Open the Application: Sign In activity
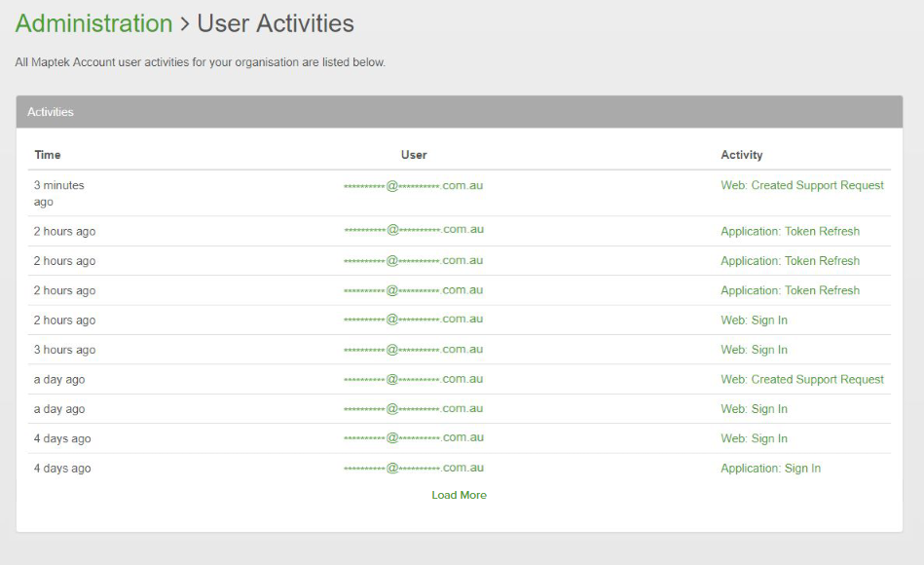This screenshot has height=565, width=924. [770, 469]
